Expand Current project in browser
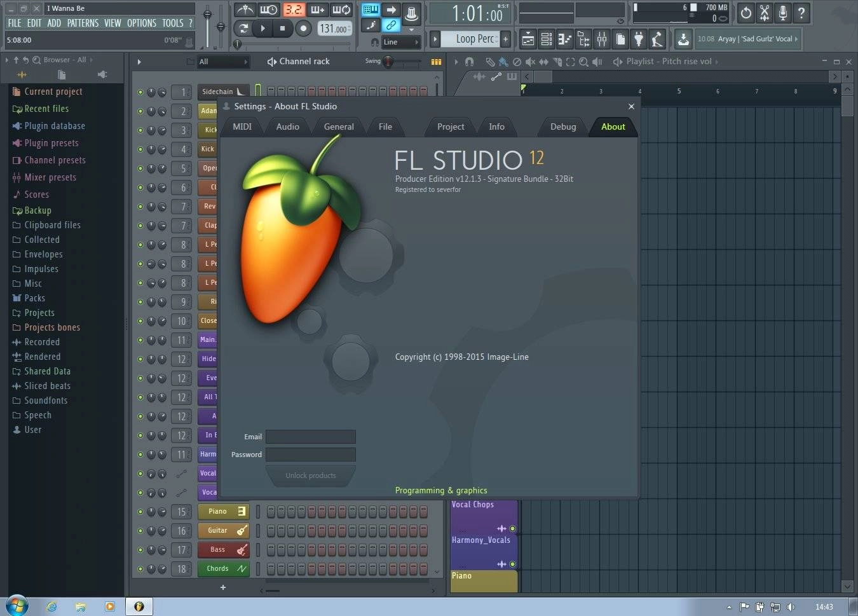Screen dimensions: 858x616 [53, 92]
